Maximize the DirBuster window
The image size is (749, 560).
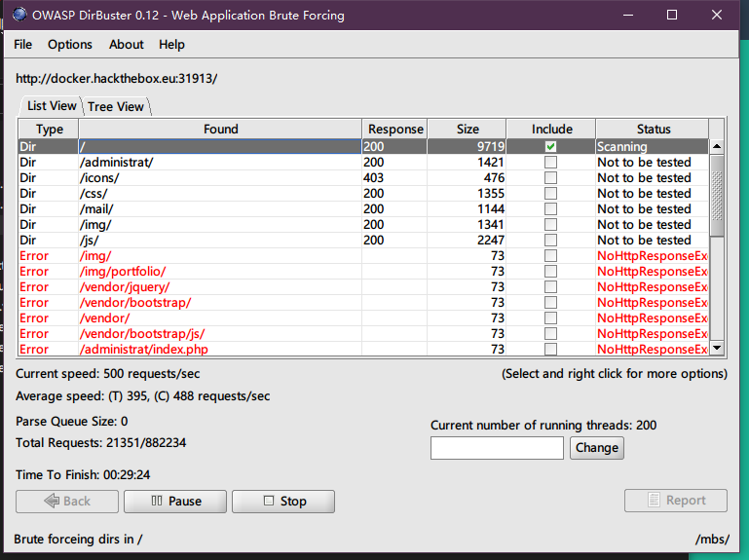pos(672,16)
